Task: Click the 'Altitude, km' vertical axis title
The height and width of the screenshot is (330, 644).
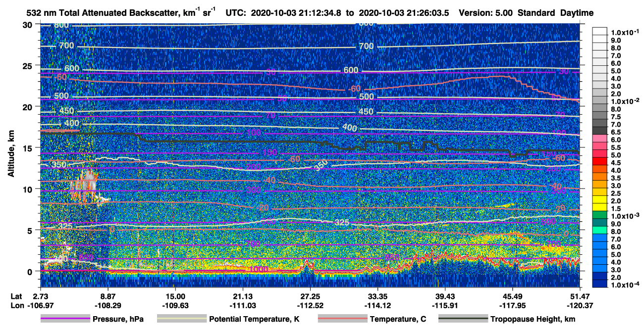Action: (10, 153)
